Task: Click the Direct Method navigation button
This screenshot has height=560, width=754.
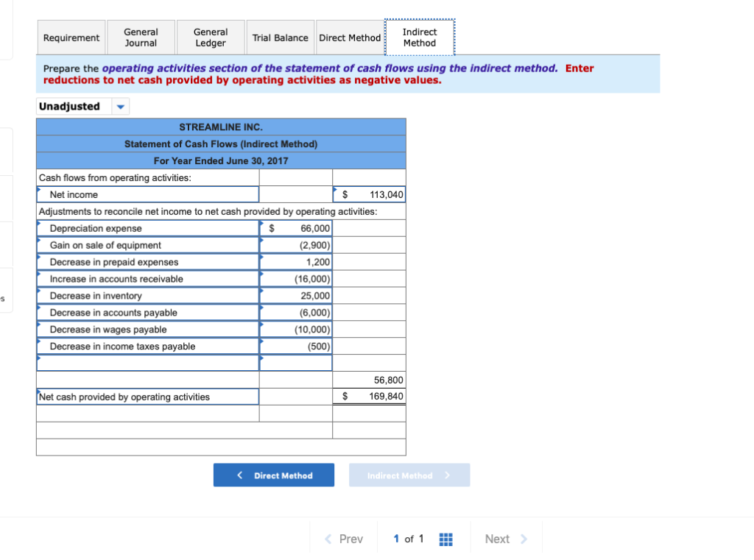Action: [x=273, y=475]
